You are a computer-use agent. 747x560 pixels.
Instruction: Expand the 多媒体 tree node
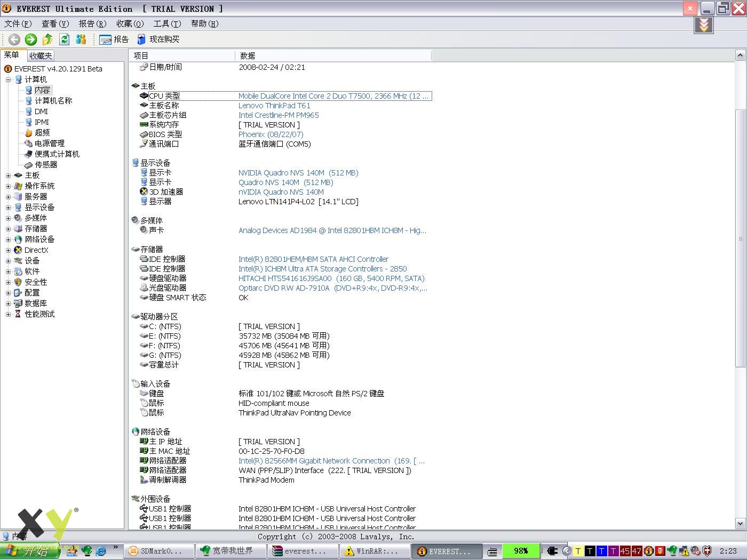[8, 218]
